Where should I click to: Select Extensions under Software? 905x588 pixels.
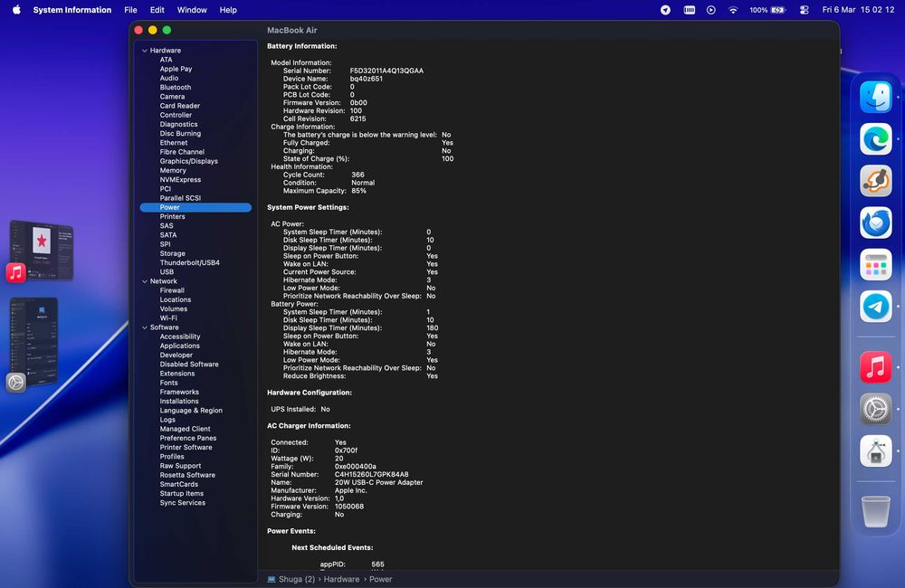click(177, 374)
